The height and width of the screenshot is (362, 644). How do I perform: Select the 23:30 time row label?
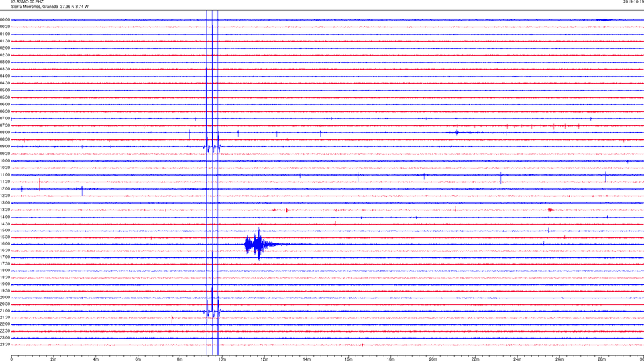point(5,345)
